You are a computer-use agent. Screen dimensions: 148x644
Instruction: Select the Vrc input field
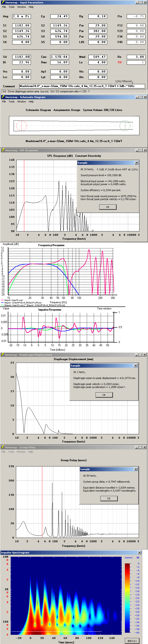(21, 72)
